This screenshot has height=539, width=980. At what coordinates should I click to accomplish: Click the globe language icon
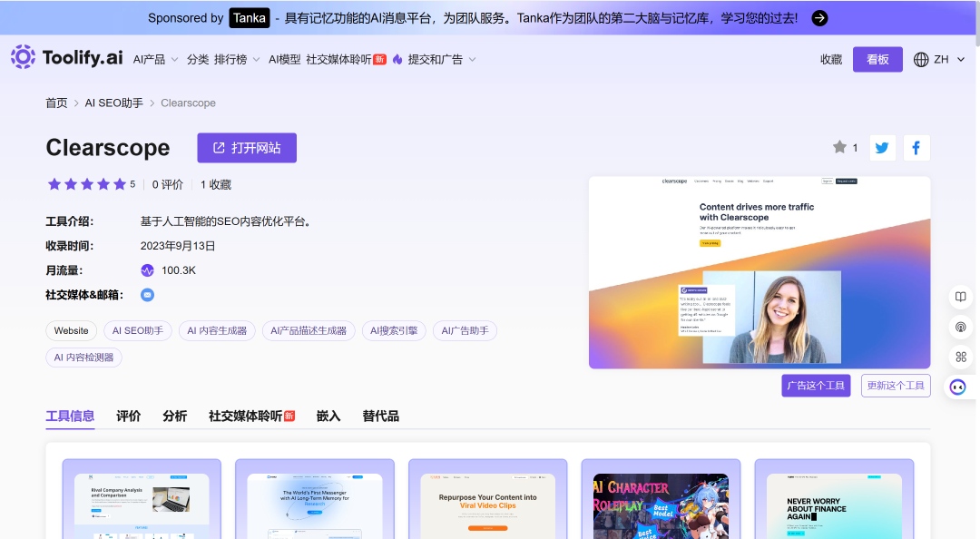(x=921, y=59)
